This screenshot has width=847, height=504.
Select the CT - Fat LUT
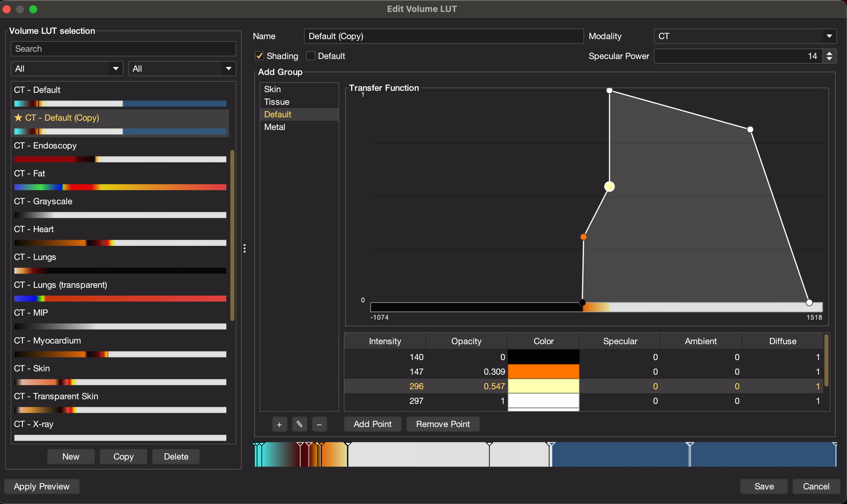click(x=120, y=179)
